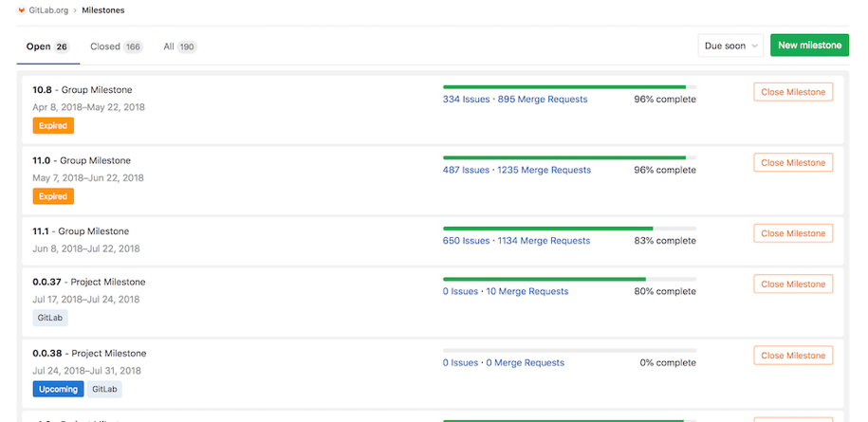Viewport: 868px width, 422px height.
Task: Click the '83% complete' text
Action: coord(665,241)
